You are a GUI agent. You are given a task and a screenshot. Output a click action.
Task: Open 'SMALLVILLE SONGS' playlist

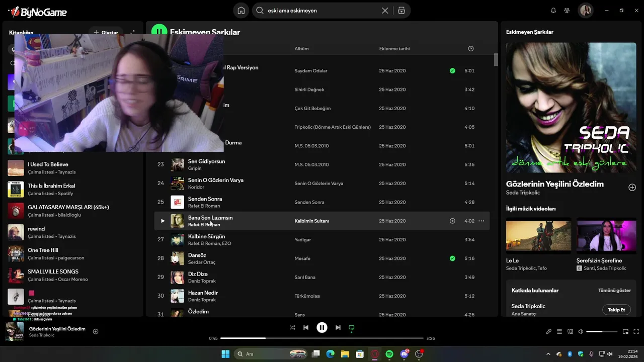70,275
